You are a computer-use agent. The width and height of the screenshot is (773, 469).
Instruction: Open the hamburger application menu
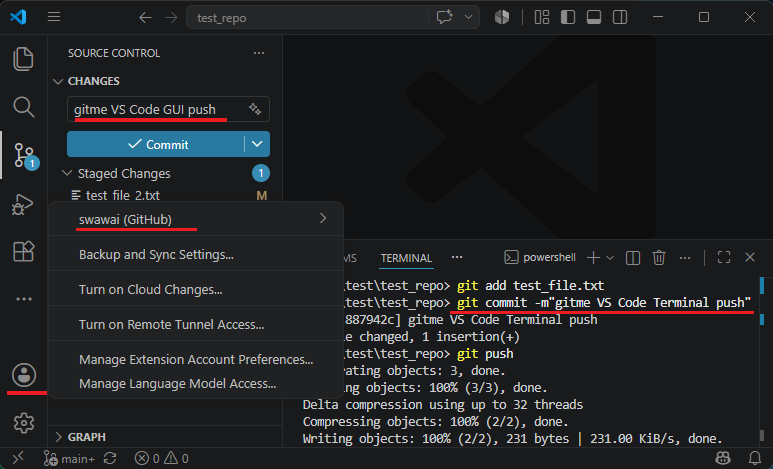(54, 17)
